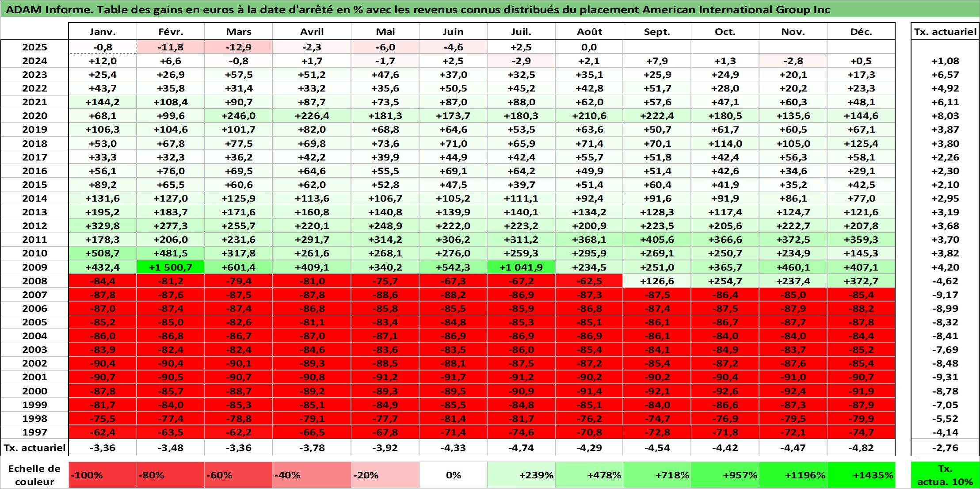Click the -60% color scale swatch

[x=239, y=475]
